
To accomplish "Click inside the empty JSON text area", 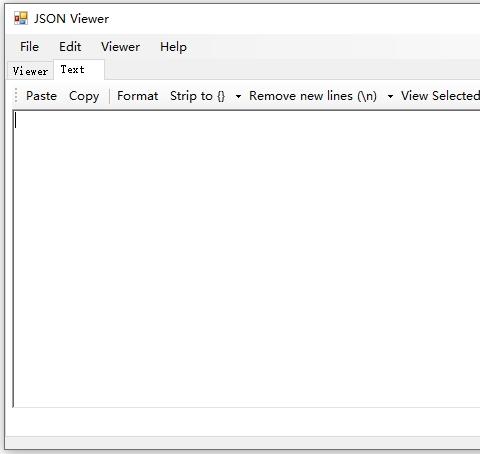I will [x=247, y=259].
